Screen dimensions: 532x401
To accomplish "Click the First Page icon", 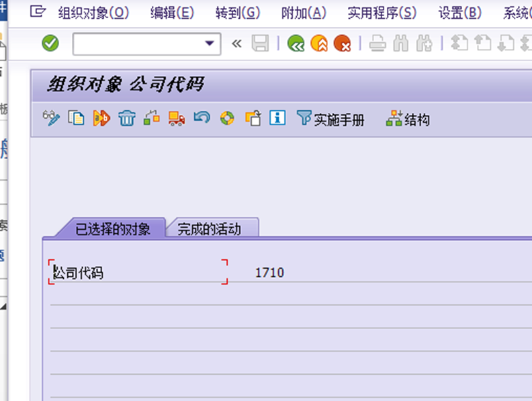I will click(x=459, y=44).
